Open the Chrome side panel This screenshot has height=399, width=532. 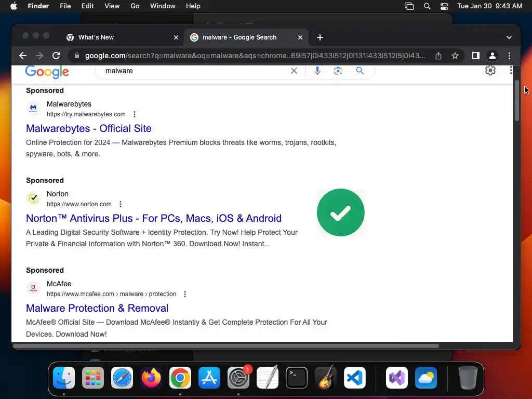pyautogui.click(x=476, y=56)
